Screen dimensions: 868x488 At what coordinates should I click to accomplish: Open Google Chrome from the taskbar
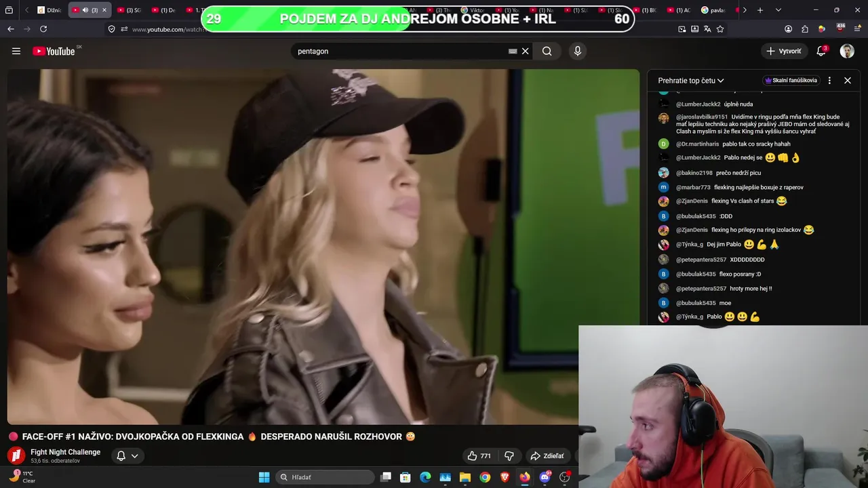pos(485,477)
